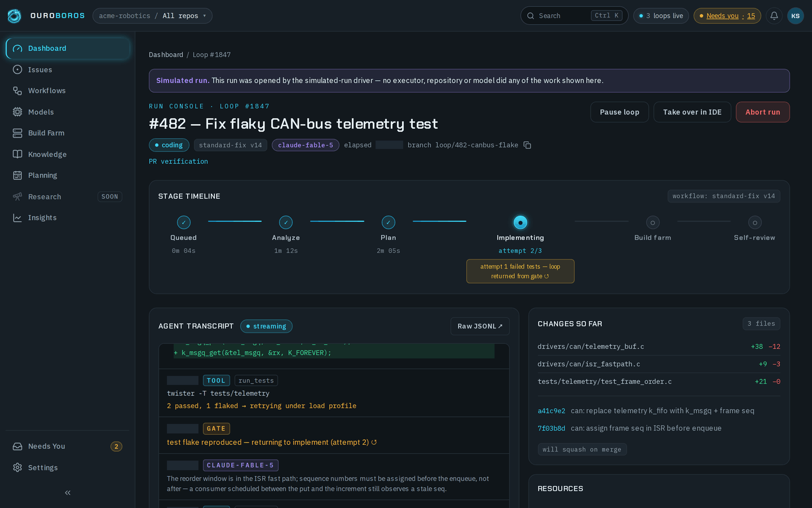Go to Workflows in the sidebar
812x508 pixels.
click(x=68, y=91)
